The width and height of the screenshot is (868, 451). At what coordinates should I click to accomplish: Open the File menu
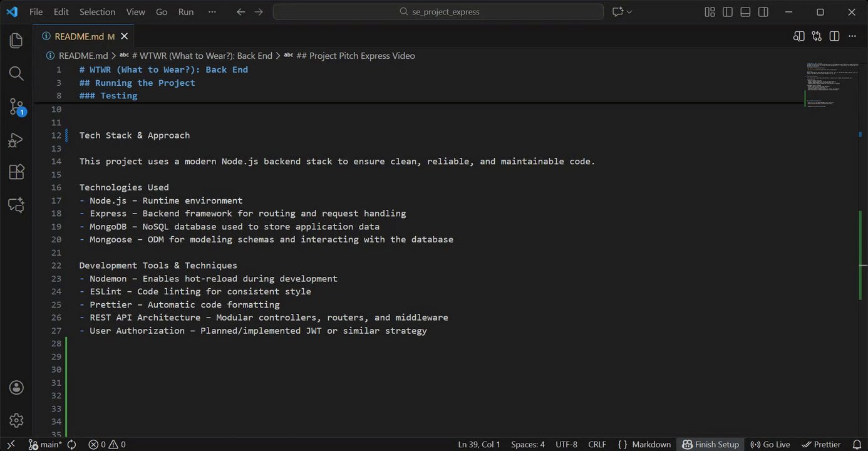click(x=36, y=12)
